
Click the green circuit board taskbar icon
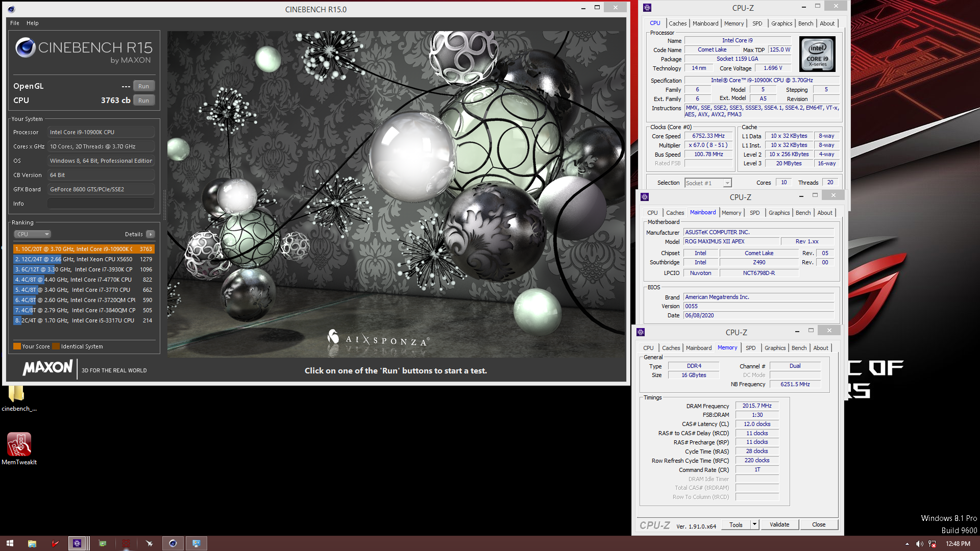click(x=103, y=543)
